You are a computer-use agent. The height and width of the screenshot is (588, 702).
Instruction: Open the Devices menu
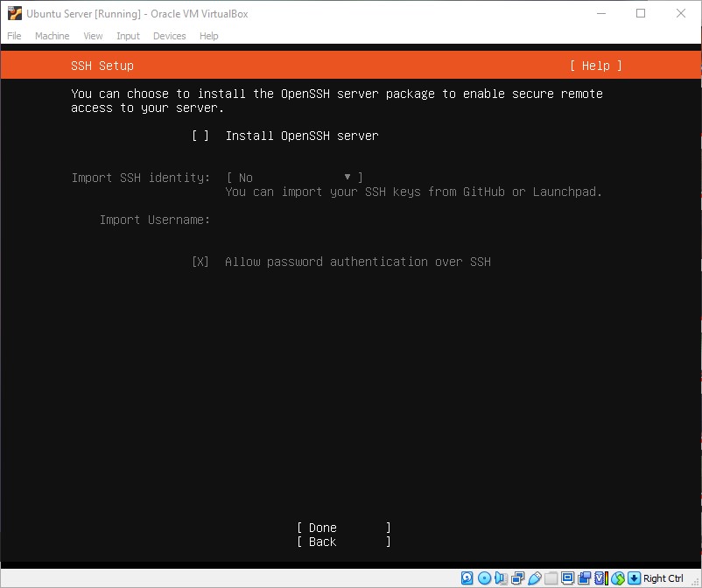point(169,36)
